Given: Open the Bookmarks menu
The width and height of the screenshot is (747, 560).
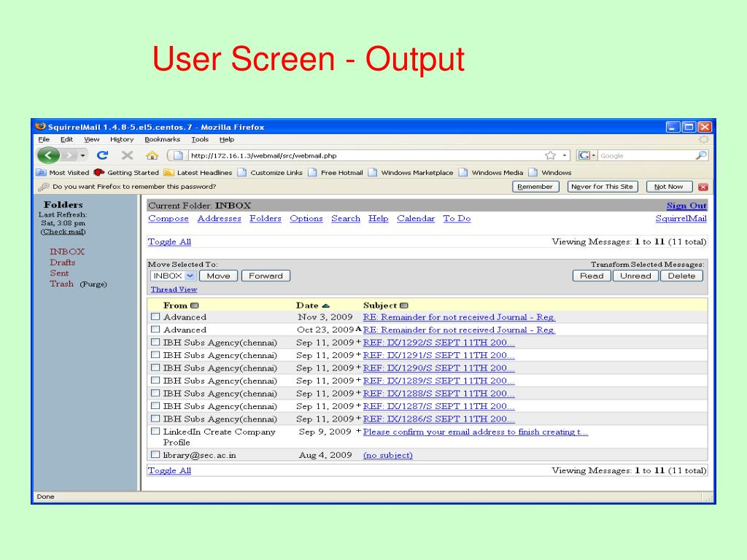Looking at the screenshot, I should (x=163, y=139).
